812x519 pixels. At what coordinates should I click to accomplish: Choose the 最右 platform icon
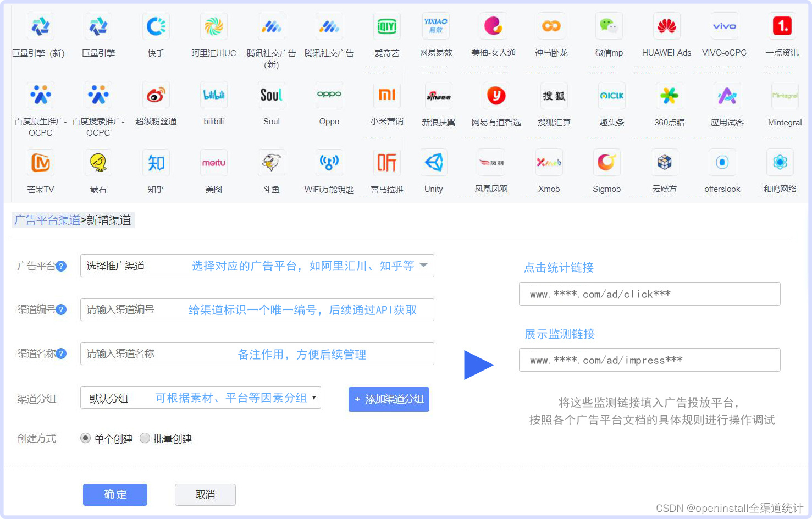coord(98,163)
